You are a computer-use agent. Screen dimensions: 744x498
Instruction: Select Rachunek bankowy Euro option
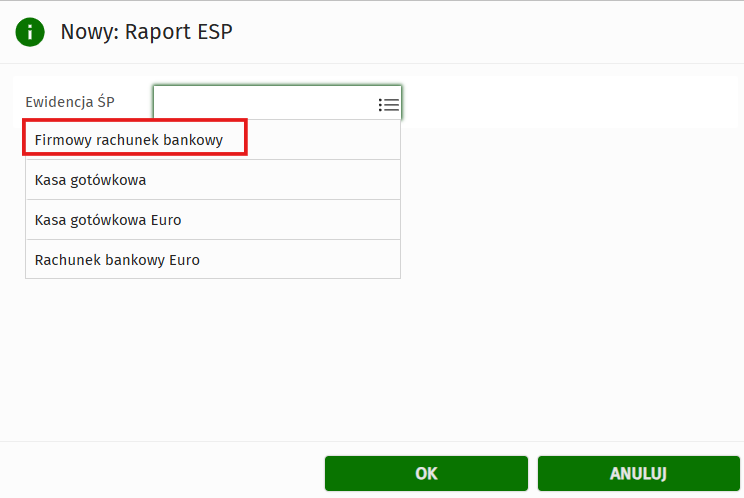coord(117,260)
